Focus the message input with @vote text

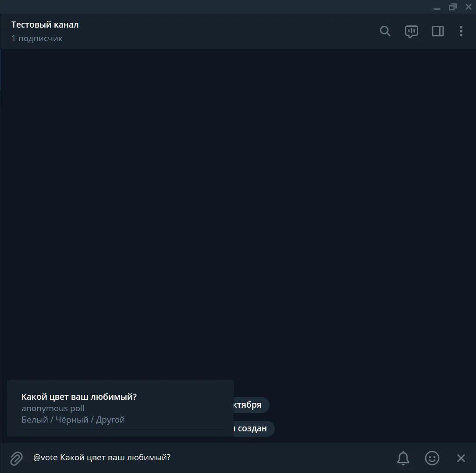(x=210, y=458)
